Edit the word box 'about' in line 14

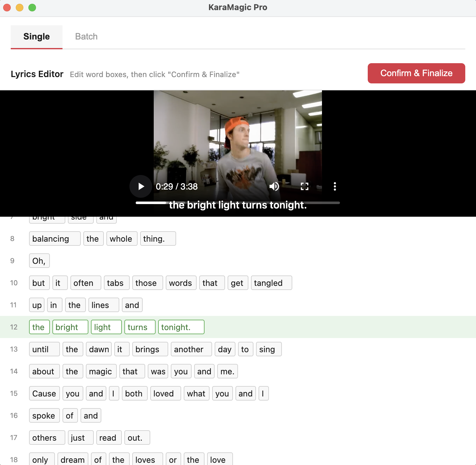(45, 371)
